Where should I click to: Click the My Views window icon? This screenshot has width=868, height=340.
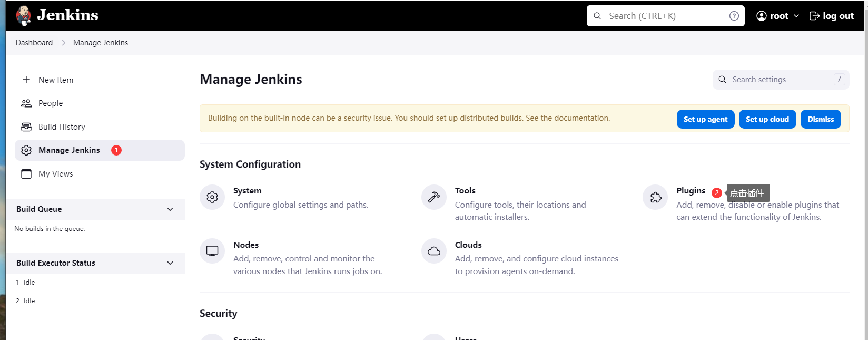coord(26,174)
